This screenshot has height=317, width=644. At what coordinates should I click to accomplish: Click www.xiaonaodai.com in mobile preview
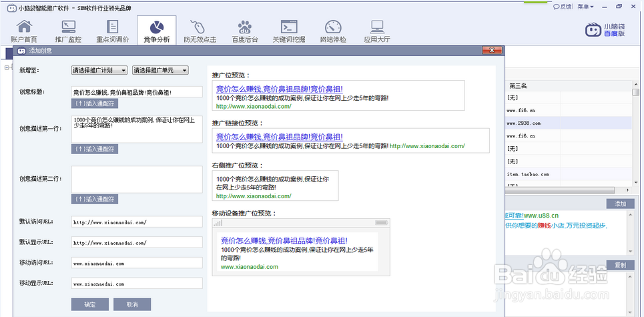pos(250,266)
